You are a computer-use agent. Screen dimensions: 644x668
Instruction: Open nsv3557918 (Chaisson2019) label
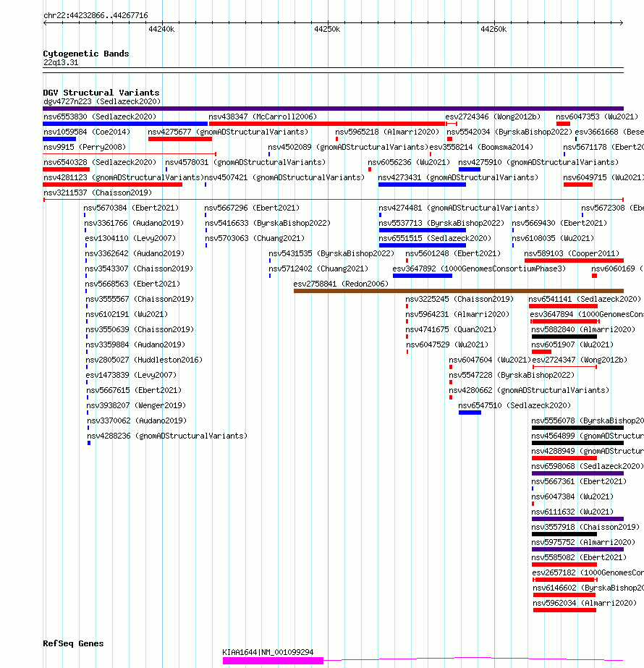point(585,527)
